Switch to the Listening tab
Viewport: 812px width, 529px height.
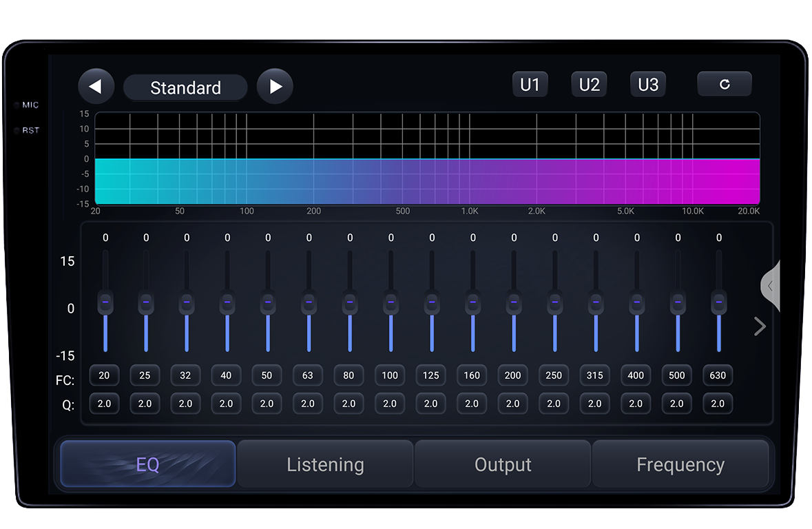point(325,464)
